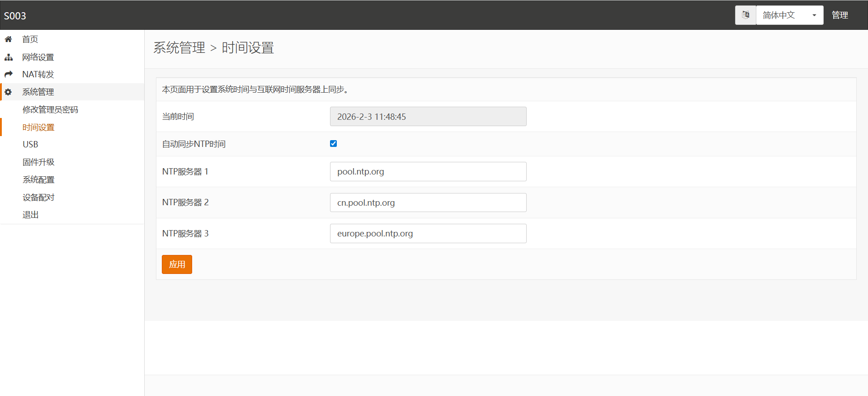Click the home icon in sidebar
The width and height of the screenshot is (868, 396).
coord(8,39)
